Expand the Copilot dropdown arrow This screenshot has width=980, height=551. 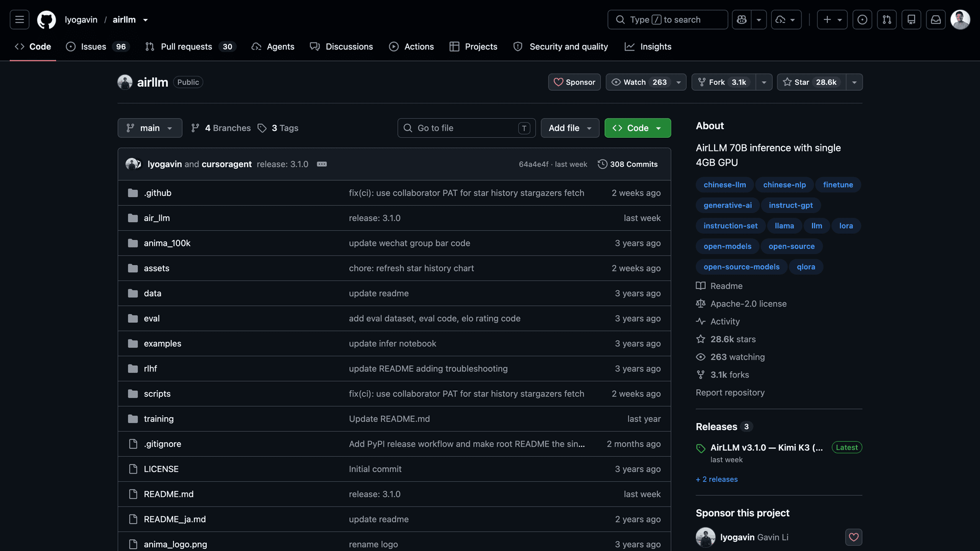click(759, 19)
